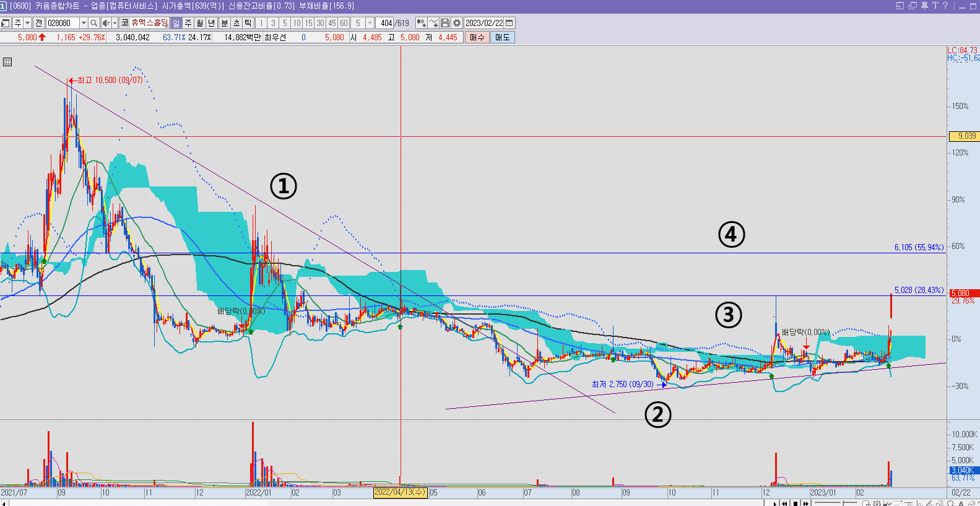Image resolution: width=980 pixels, height=506 pixels.
Task: Click the 404 bar count field
Action: 384,23
